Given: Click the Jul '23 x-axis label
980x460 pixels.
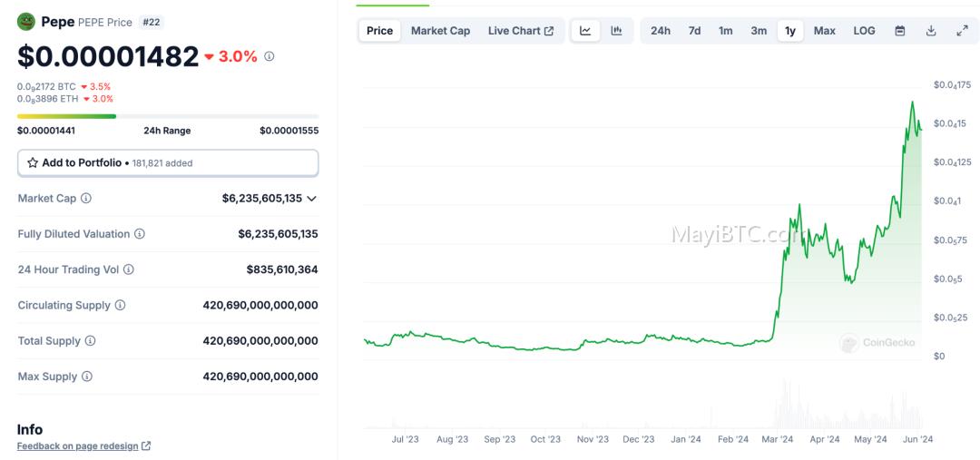Looking at the screenshot, I should [x=405, y=439].
